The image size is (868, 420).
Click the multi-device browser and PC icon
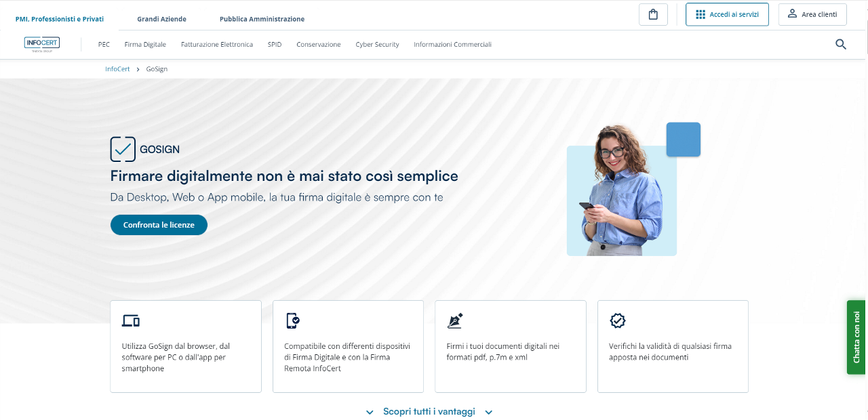tap(131, 321)
